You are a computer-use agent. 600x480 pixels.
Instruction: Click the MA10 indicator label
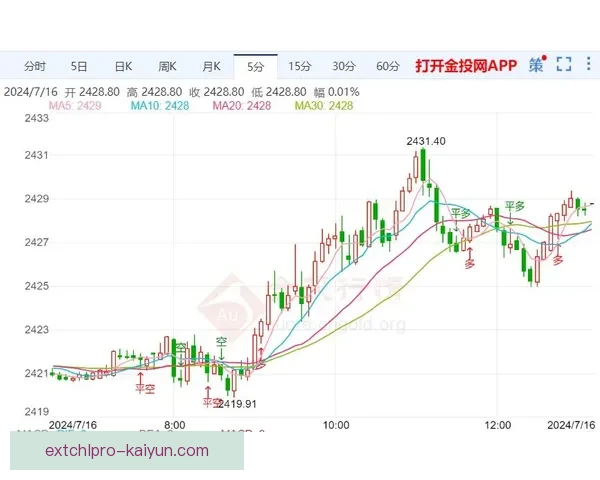[x=160, y=105]
